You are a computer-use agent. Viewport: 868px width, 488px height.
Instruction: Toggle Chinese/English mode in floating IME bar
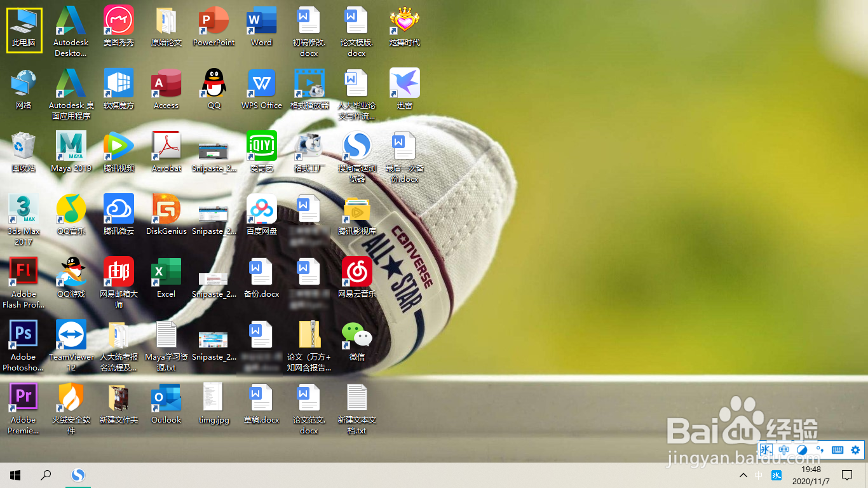[783, 450]
